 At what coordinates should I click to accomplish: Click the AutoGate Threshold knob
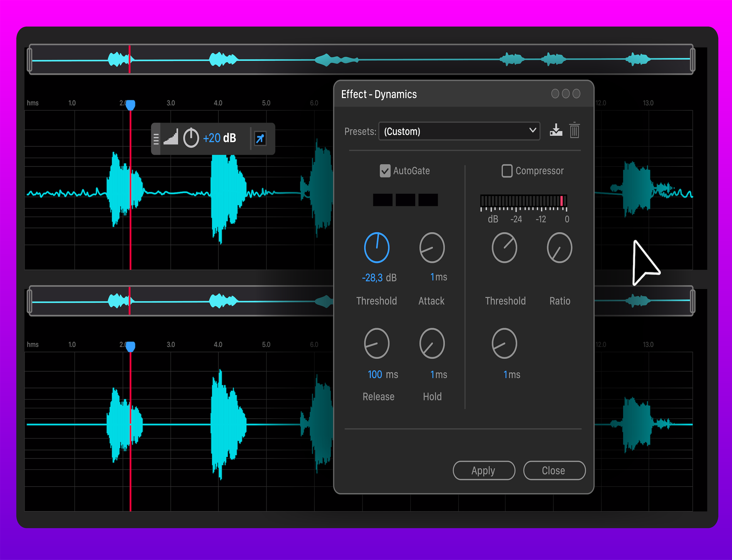(377, 248)
